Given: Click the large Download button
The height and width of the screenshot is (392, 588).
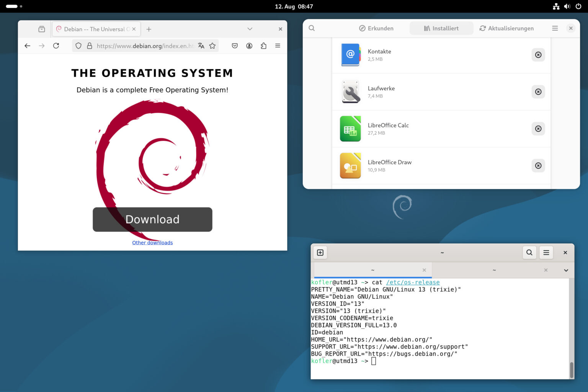Looking at the screenshot, I should click(x=152, y=219).
